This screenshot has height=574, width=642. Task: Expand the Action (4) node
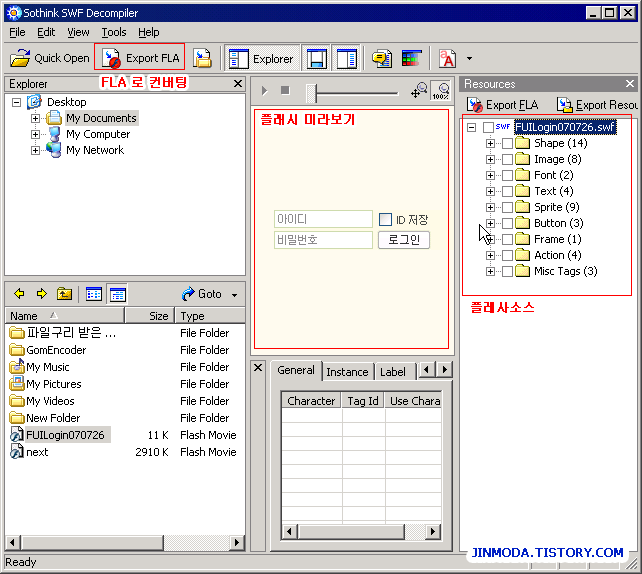click(490, 255)
